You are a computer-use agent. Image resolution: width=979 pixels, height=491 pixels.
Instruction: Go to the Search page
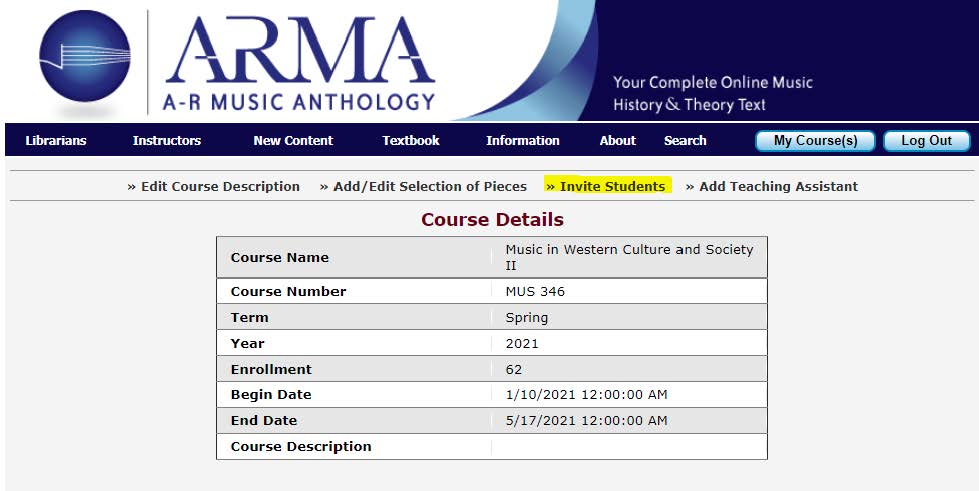click(685, 141)
